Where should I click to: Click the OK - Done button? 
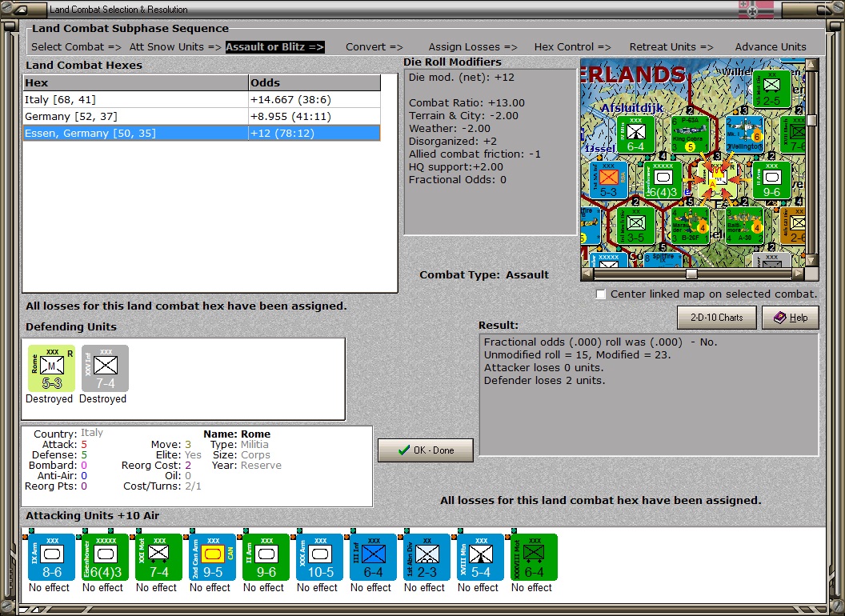(426, 450)
